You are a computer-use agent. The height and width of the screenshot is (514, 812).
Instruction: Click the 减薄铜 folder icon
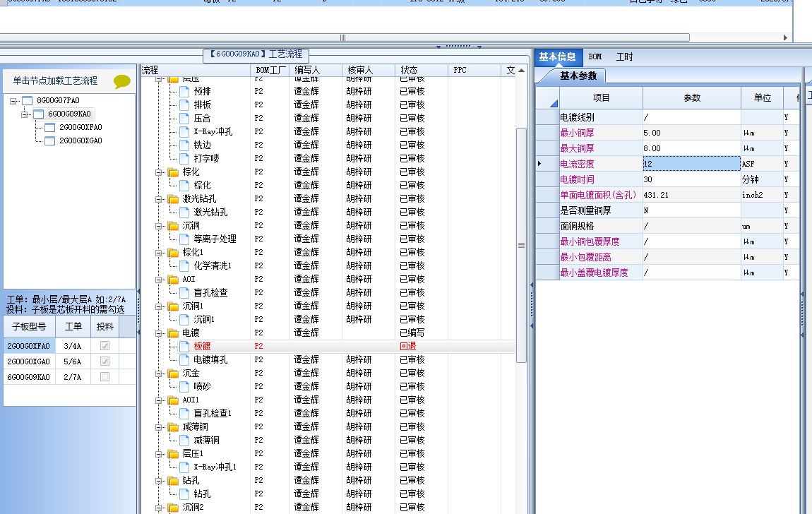[173, 427]
